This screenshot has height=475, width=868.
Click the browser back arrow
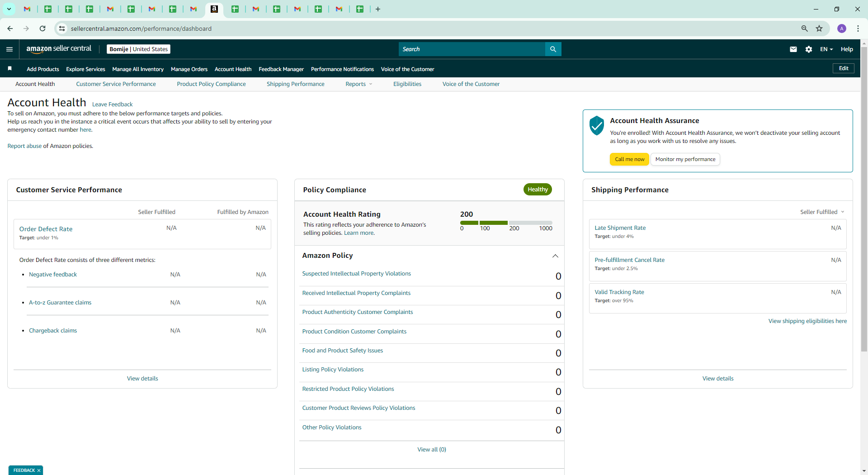[x=10, y=28]
